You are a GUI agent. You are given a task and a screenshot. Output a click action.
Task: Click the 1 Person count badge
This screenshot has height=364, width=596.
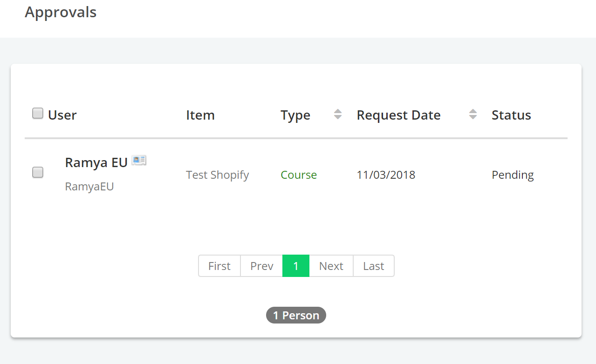coord(296,315)
